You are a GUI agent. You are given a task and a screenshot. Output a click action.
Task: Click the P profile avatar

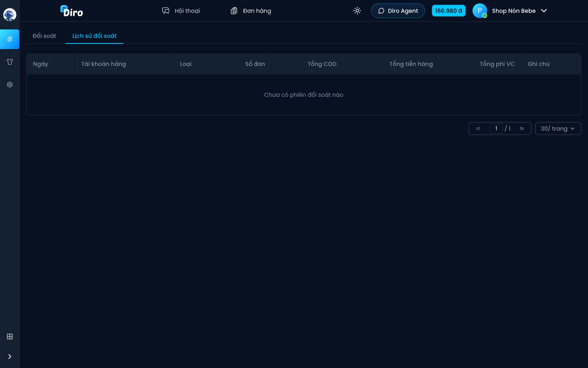click(480, 11)
